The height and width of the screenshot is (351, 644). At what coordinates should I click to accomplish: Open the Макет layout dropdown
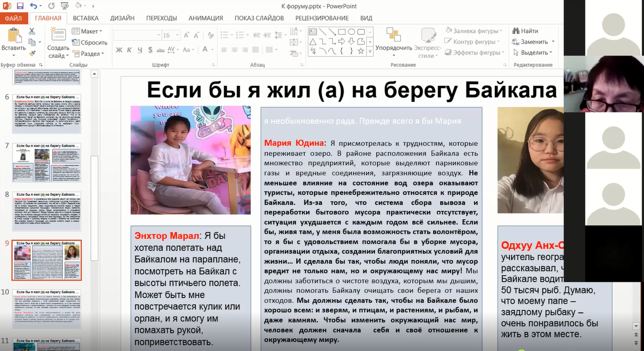(x=87, y=32)
